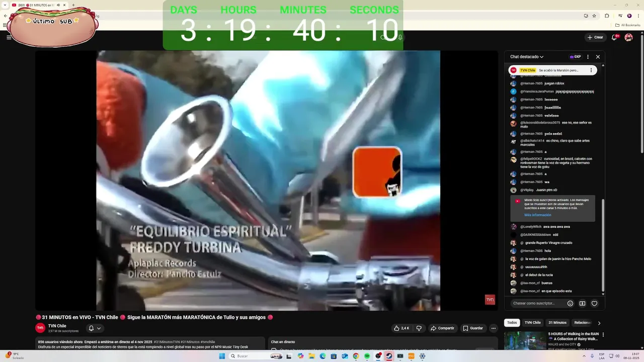The height and width of the screenshot is (362, 644).
Task: Open Chrome media control icon
Action: [x=620, y=16]
